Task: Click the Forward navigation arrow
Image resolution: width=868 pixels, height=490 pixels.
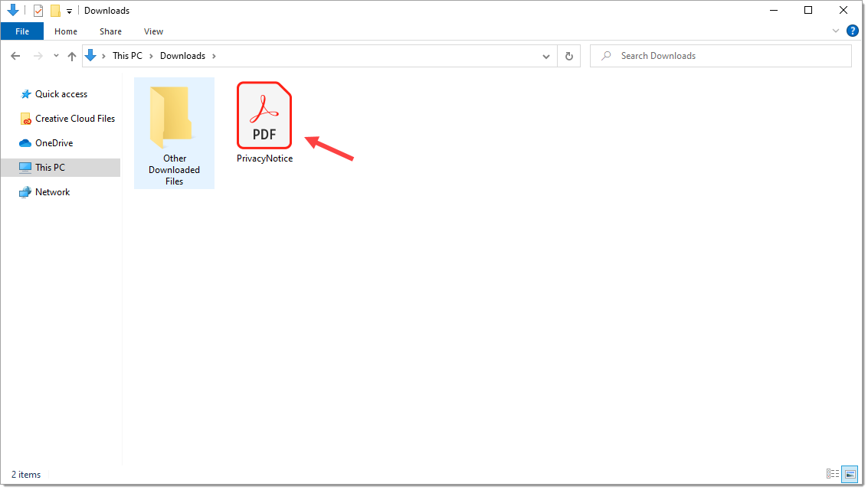Action: pyautogui.click(x=38, y=56)
